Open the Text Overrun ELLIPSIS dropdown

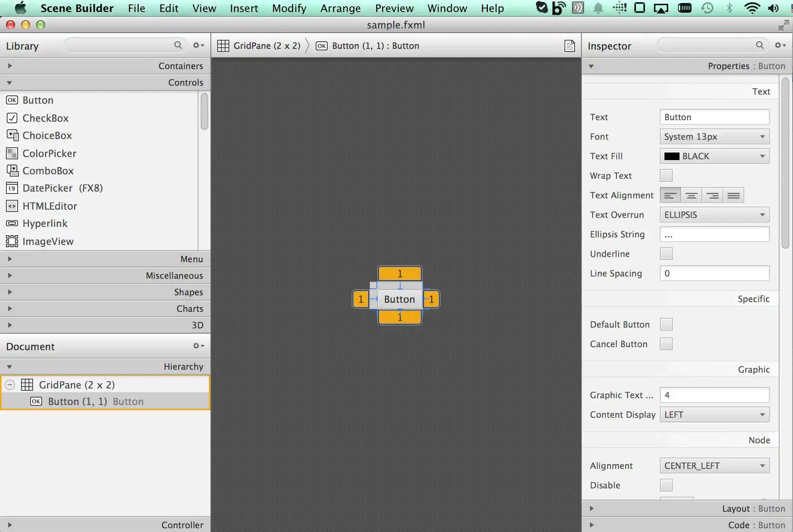coord(714,215)
